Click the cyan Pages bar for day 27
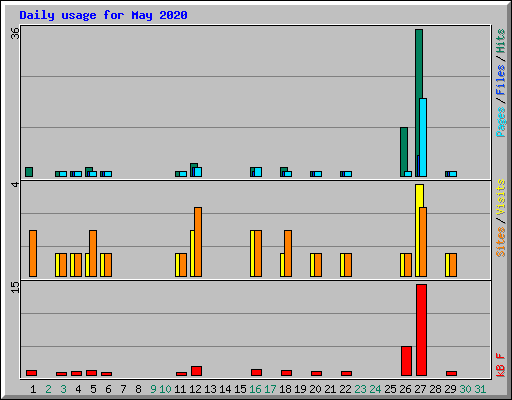Image resolution: width=512 pixels, height=400 pixels. 423,137
